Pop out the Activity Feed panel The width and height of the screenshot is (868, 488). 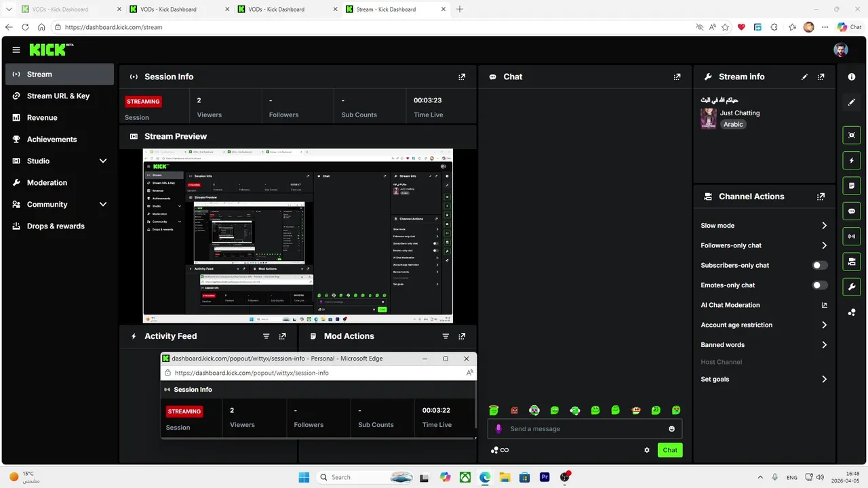click(x=283, y=336)
